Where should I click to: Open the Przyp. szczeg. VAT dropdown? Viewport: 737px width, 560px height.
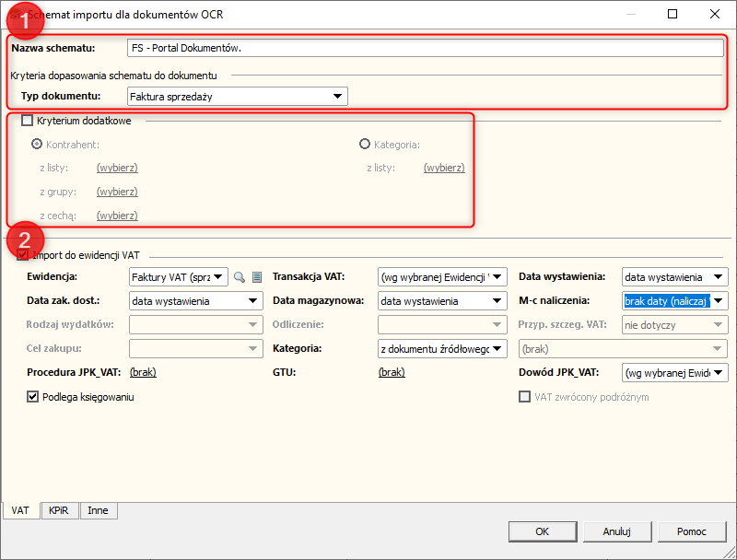pyautogui.click(x=675, y=325)
